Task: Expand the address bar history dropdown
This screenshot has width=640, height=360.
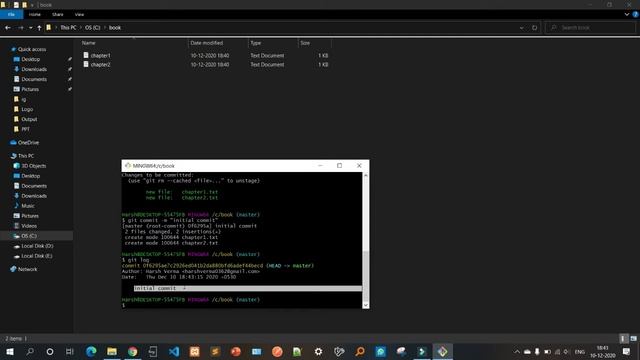Action: coord(522,28)
